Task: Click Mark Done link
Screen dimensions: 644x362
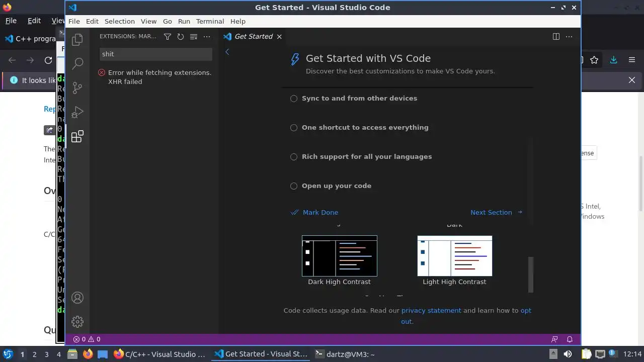Action: 315,212
